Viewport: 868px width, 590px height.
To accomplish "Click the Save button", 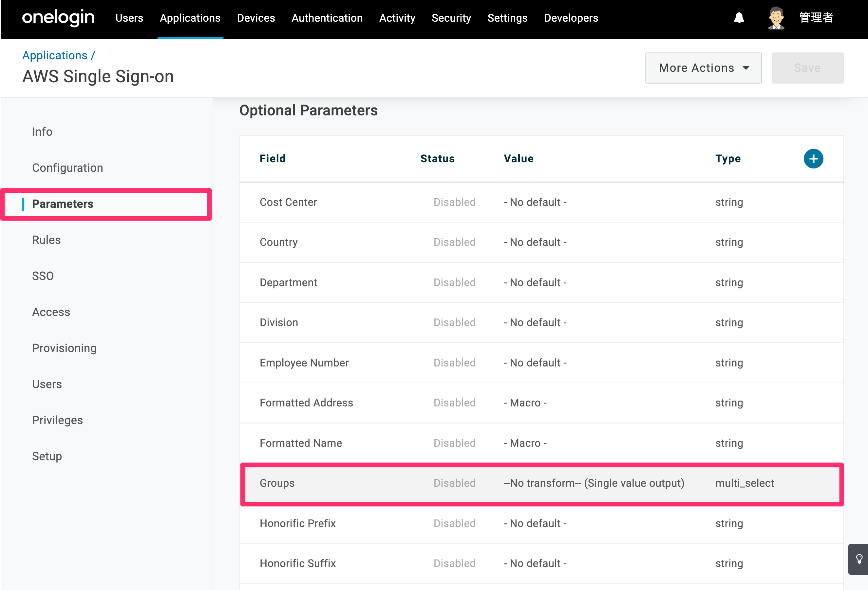I will coord(807,68).
